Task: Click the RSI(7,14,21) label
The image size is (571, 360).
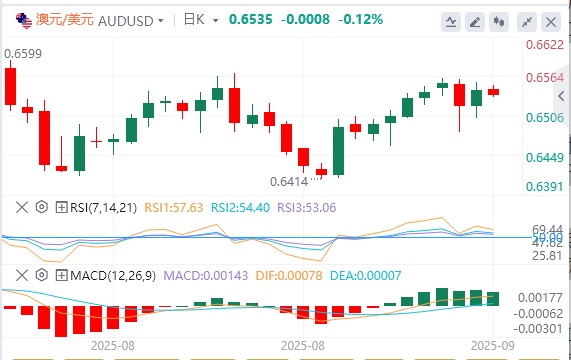Action: click(103, 208)
